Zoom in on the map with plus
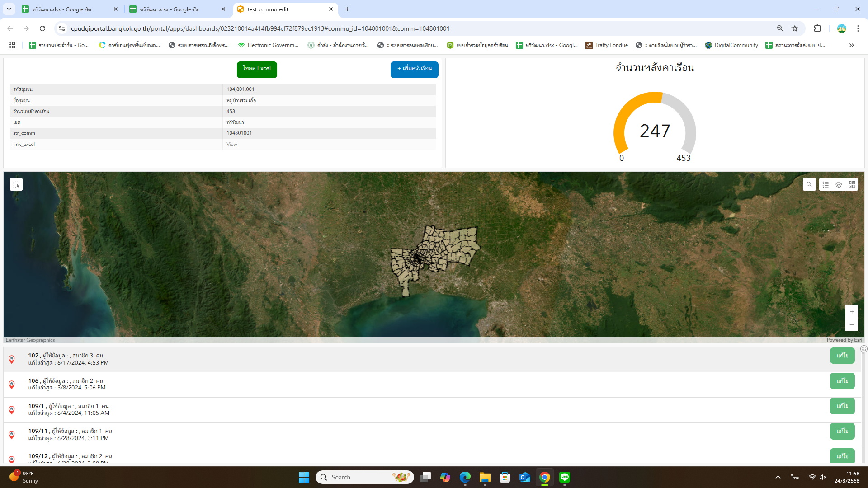868x488 pixels. (x=852, y=311)
